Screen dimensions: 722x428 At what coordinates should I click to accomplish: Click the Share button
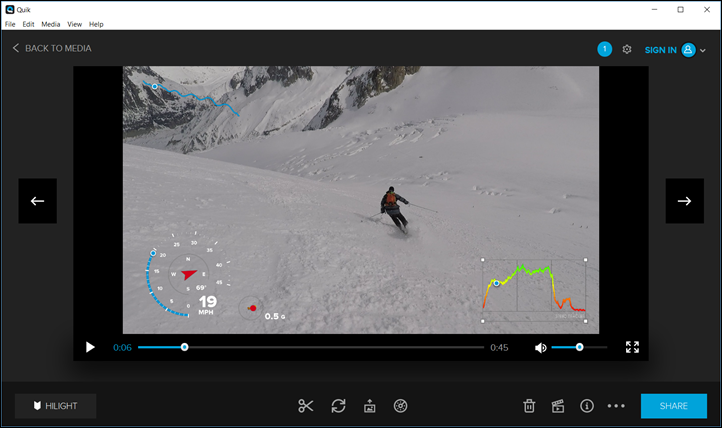tap(673, 406)
